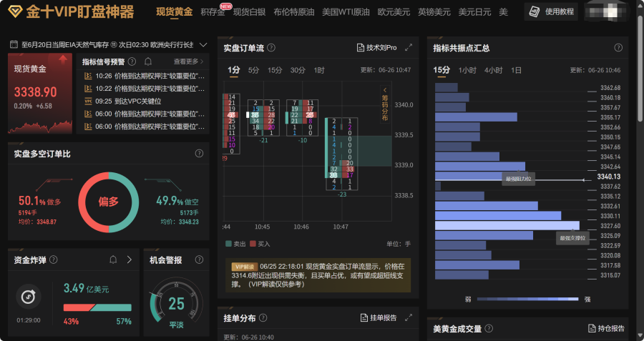The image size is (644, 341).
Task: Click the 机会警报 gauge showing 25
Action: click(176, 303)
